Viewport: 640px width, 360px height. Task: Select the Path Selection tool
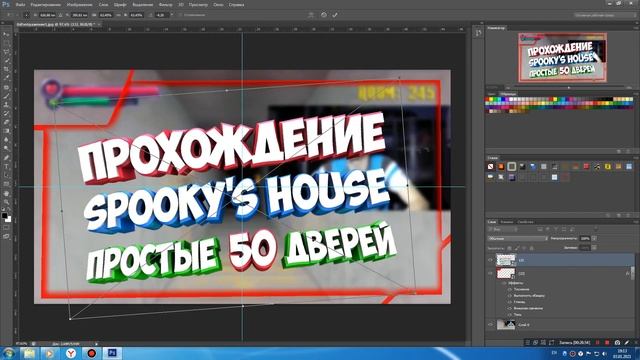tap(6, 175)
